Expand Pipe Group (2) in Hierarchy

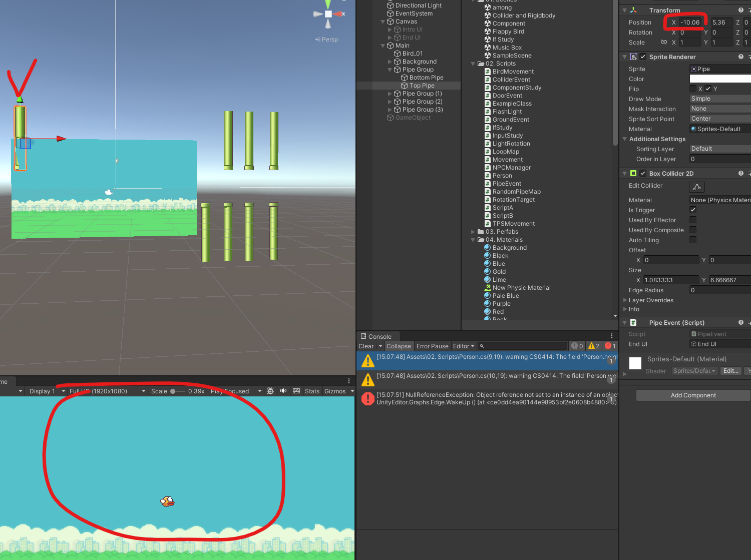[x=390, y=102]
